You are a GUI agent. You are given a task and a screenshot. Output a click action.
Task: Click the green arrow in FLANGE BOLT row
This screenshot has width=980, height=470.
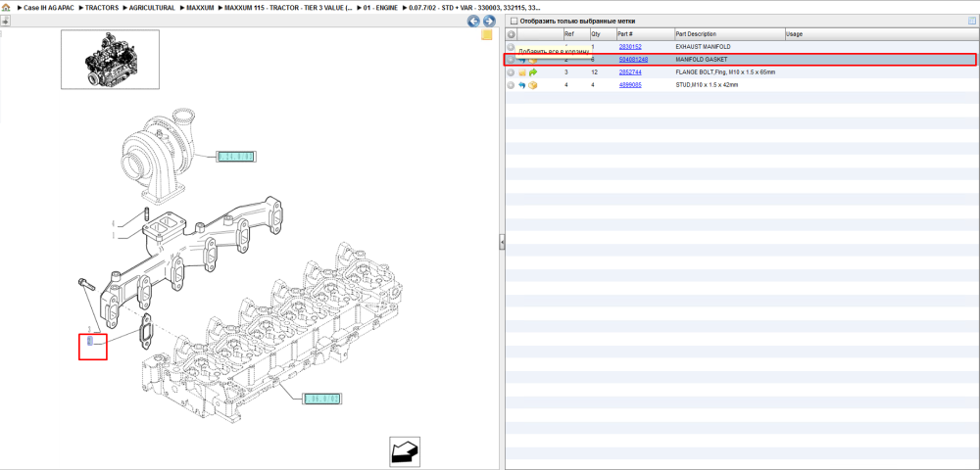click(x=533, y=72)
